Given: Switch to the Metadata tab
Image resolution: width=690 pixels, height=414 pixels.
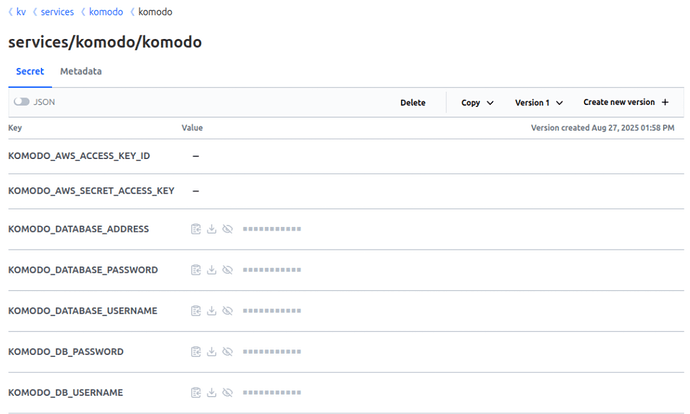Looking at the screenshot, I should click(x=80, y=72).
